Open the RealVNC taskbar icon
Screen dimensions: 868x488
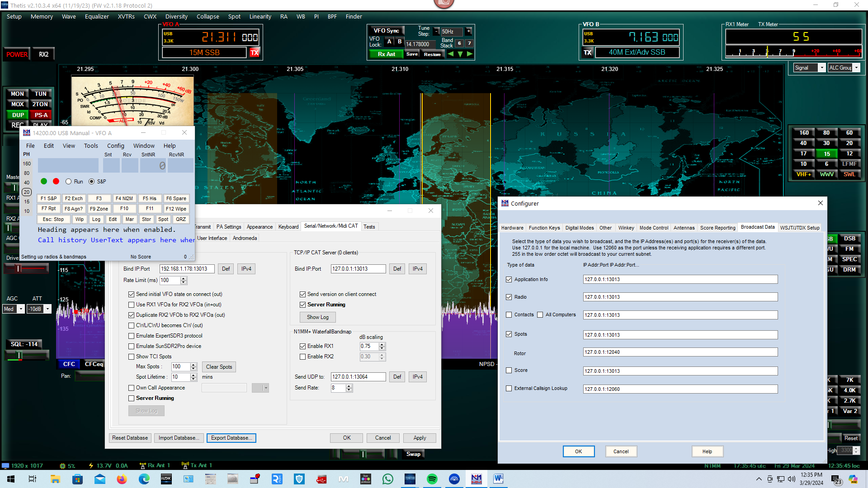[277, 479]
